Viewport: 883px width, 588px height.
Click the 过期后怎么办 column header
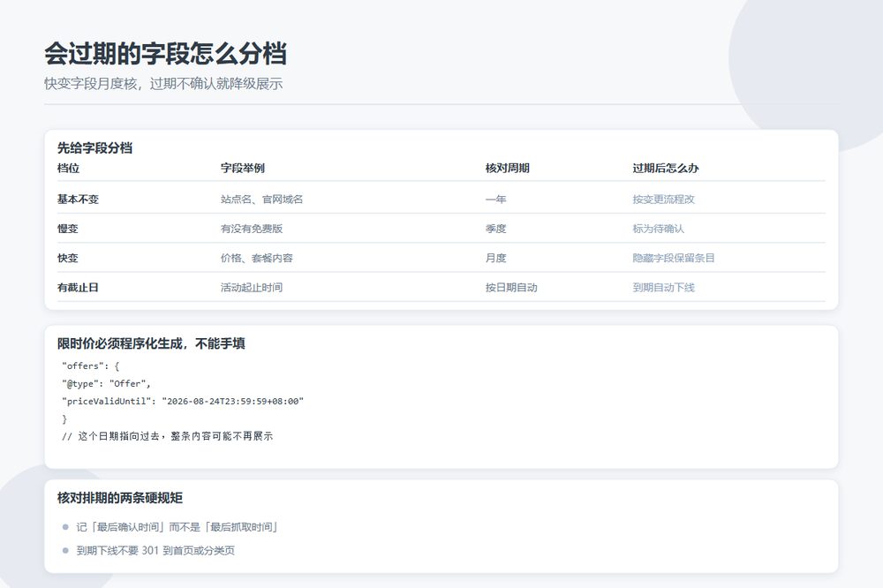point(666,168)
